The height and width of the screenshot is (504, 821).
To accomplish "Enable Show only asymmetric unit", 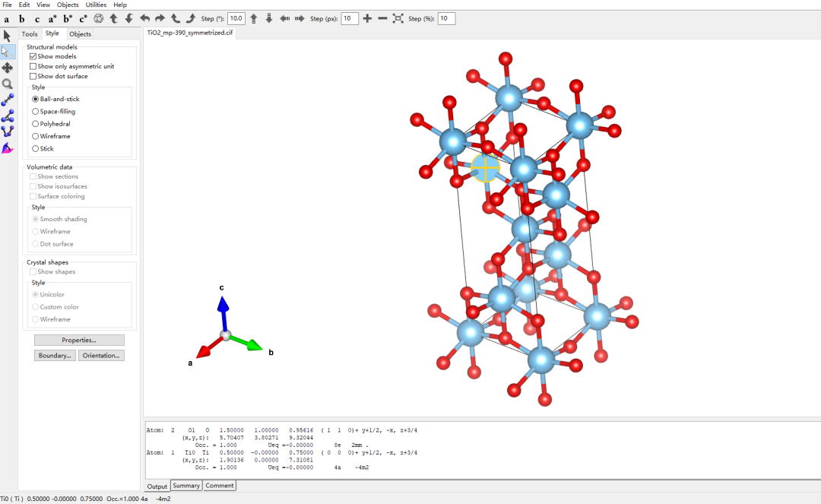I will (x=33, y=66).
